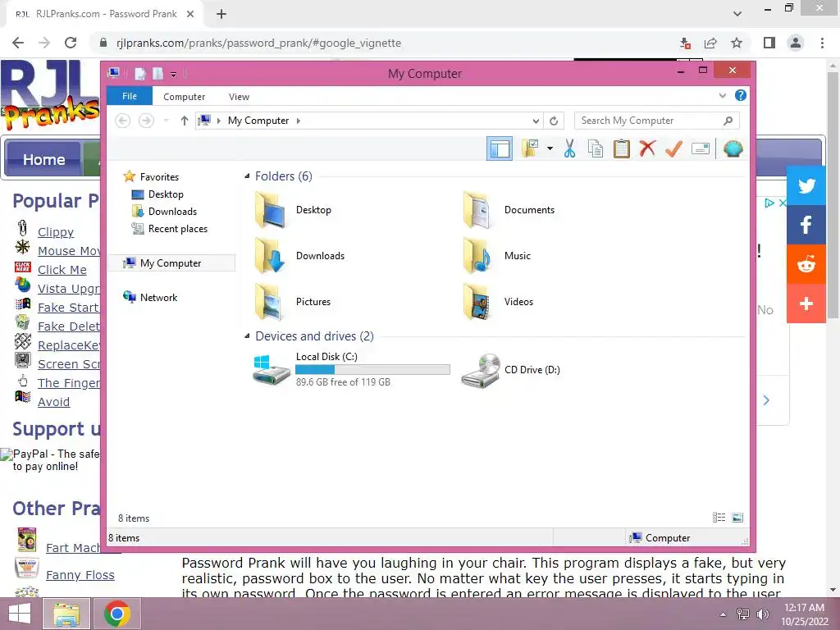Select the CD Drive (D:) icon

(x=481, y=370)
